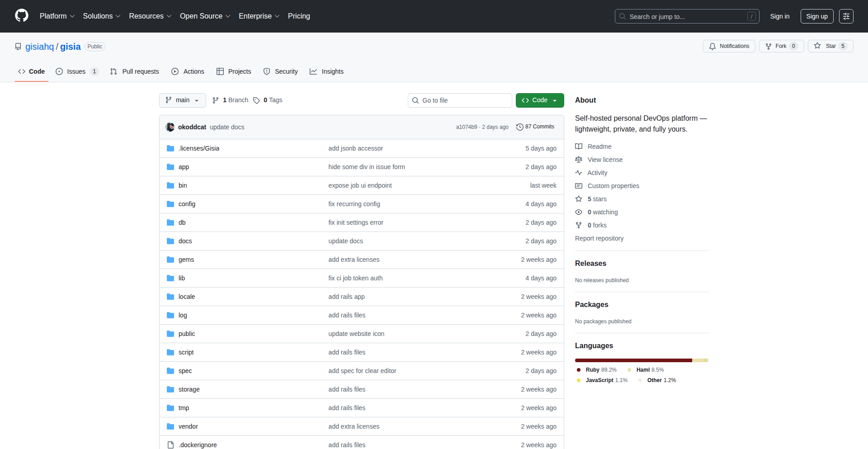The image size is (868, 449).
Task: Open the GitHub home page via the logo
Action: coord(21,16)
